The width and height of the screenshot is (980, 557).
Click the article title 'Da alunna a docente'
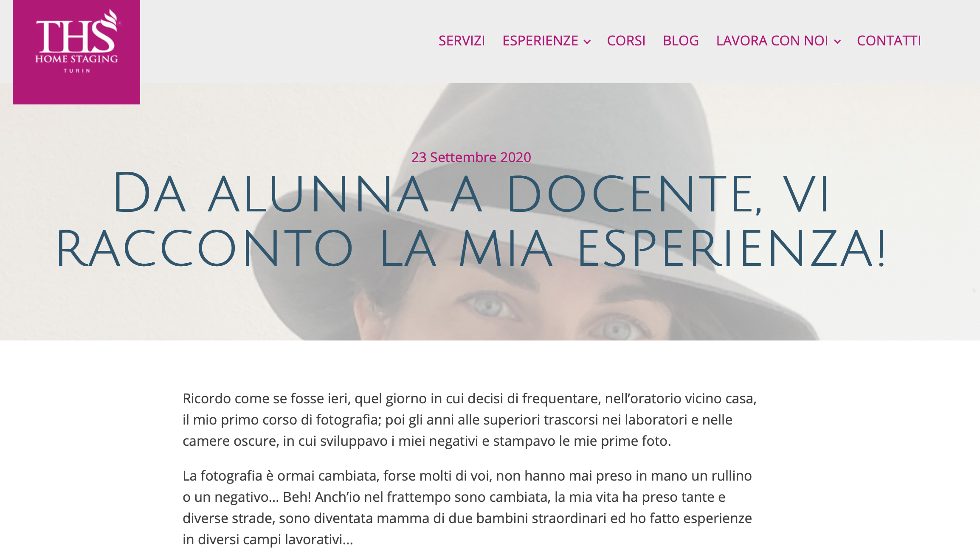pyautogui.click(x=471, y=219)
